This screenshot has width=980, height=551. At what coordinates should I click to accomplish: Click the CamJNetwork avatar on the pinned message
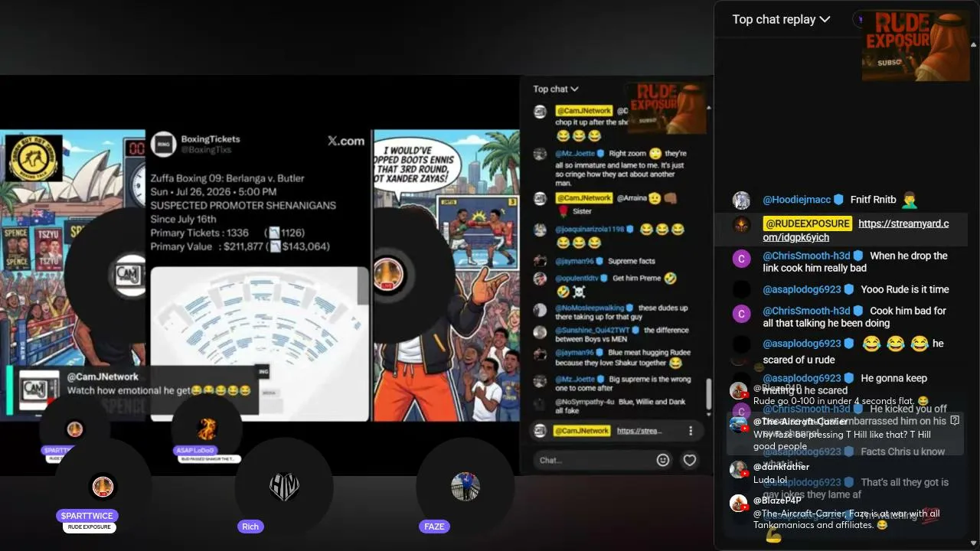(x=541, y=431)
